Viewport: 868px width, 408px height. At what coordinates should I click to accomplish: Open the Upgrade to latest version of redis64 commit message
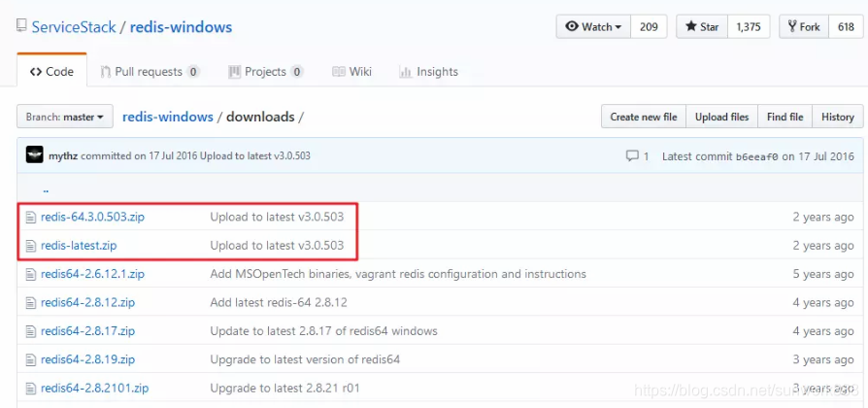pyautogui.click(x=305, y=359)
